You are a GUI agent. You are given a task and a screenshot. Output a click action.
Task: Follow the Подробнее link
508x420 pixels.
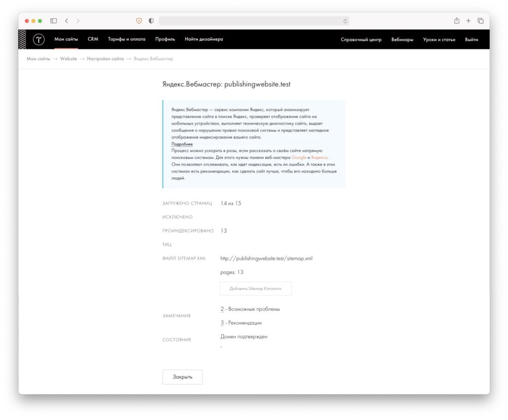click(x=182, y=144)
